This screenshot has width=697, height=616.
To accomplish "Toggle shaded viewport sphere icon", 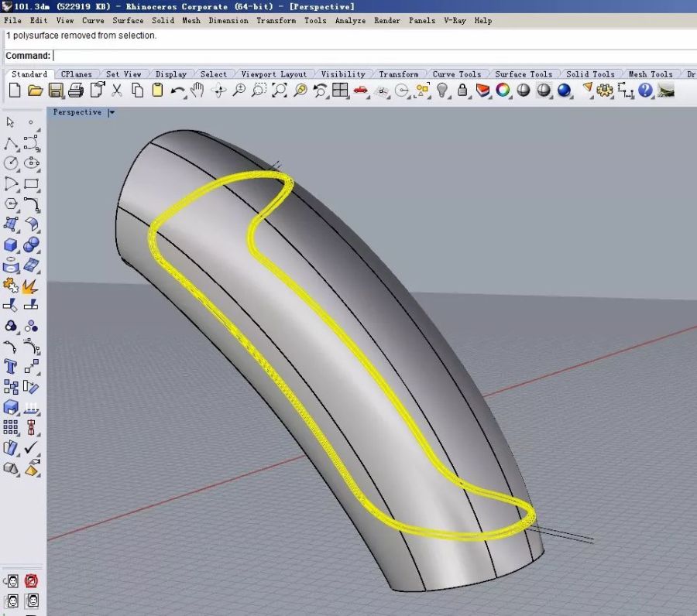I will (524, 91).
